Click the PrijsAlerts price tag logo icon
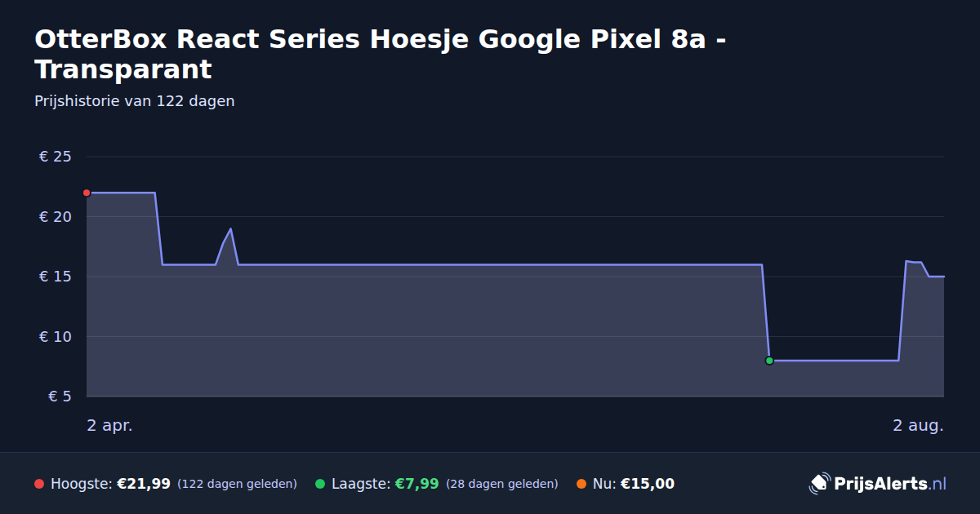Viewport: 980px width, 514px height. [819, 484]
